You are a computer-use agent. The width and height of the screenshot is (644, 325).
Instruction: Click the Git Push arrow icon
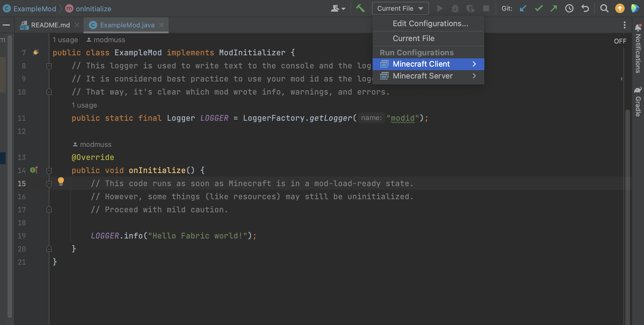pyautogui.click(x=554, y=8)
